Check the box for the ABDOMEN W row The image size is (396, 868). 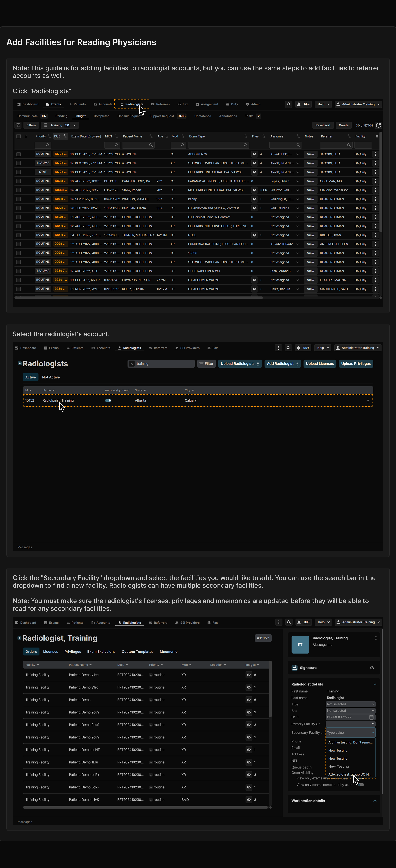[18, 154]
